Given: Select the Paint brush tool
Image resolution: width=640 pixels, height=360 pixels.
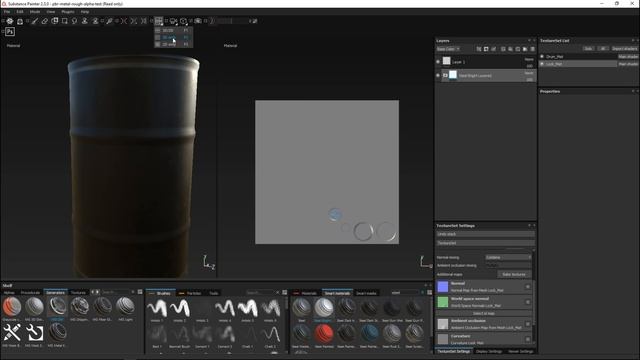Looking at the screenshot, I should pyautogui.click(x=35, y=21).
